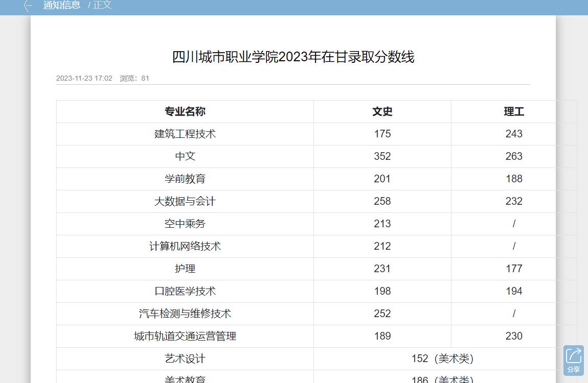This screenshot has width=588, height=383.
Task: Click 理工 score 177 for 护理
Action: click(514, 269)
